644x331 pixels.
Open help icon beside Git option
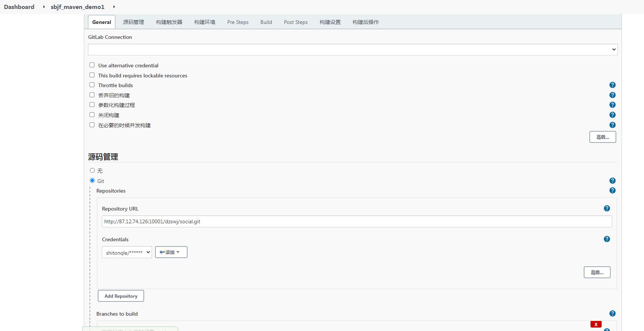coord(613,181)
